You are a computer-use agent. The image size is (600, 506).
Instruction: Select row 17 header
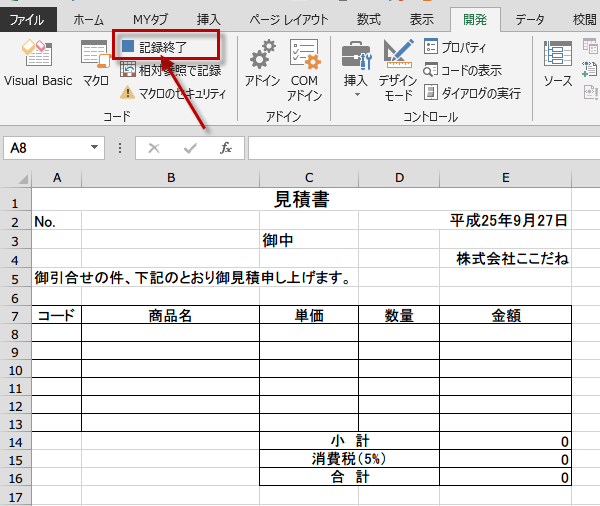pos(15,497)
